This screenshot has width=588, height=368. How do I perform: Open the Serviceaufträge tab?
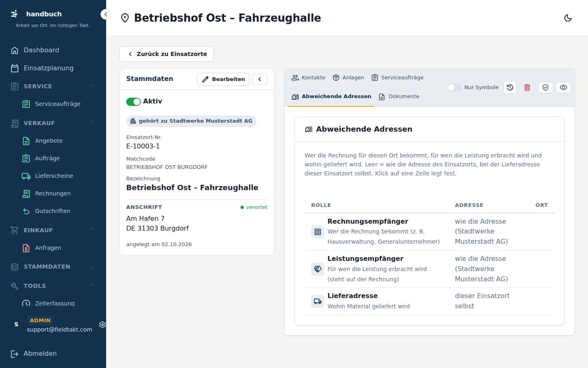click(x=397, y=78)
